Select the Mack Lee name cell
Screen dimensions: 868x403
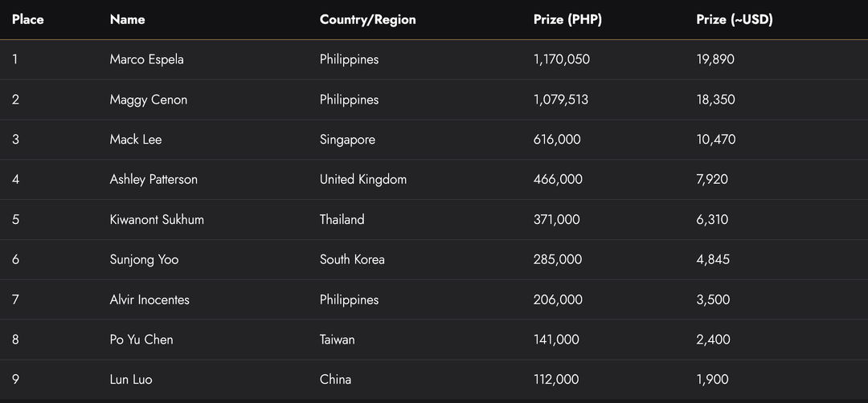tap(136, 140)
